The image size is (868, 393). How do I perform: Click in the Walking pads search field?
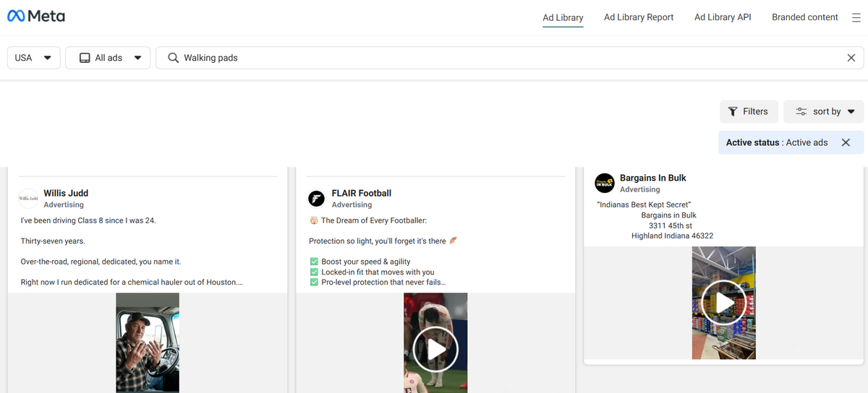tap(510, 58)
